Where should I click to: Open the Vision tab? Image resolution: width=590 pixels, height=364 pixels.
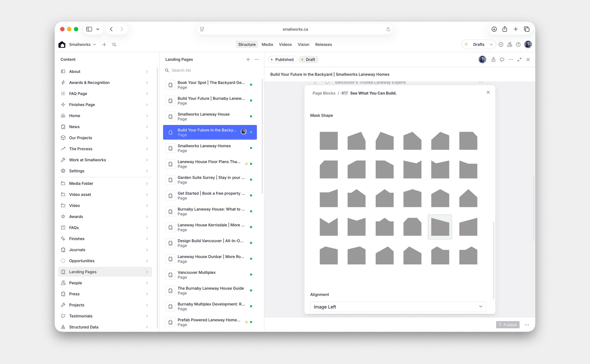point(303,44)
